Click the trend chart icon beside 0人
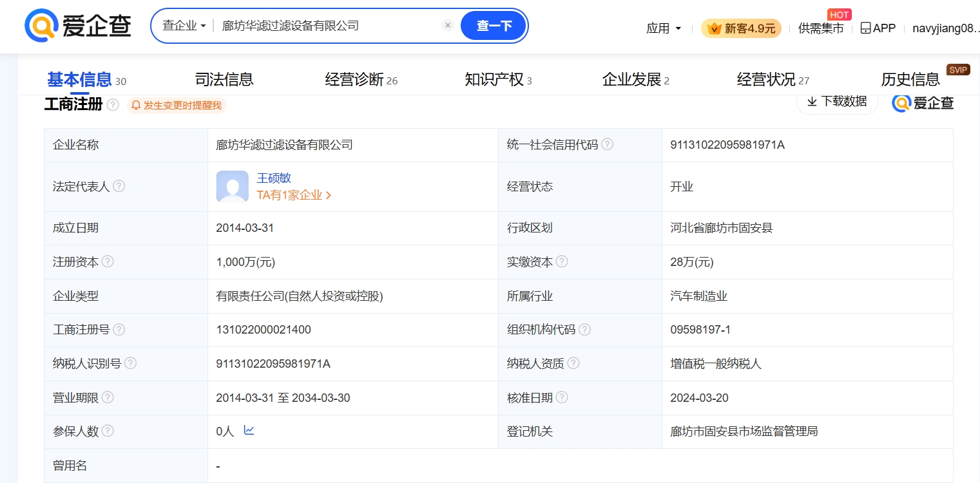980x483 pixels. (249, 430)
